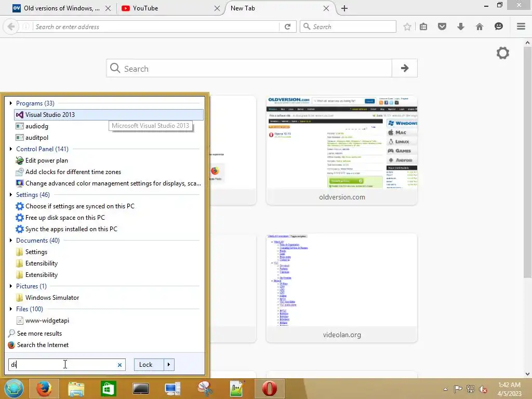Viewport: 532px width, 399px height.
Task: Close the YouTube tab
Action: [217, 8]
